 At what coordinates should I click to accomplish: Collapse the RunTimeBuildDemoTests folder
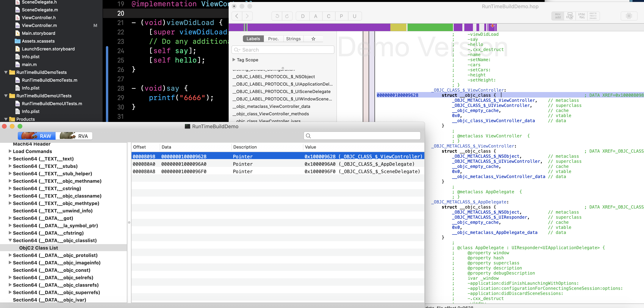pos(6,72)
